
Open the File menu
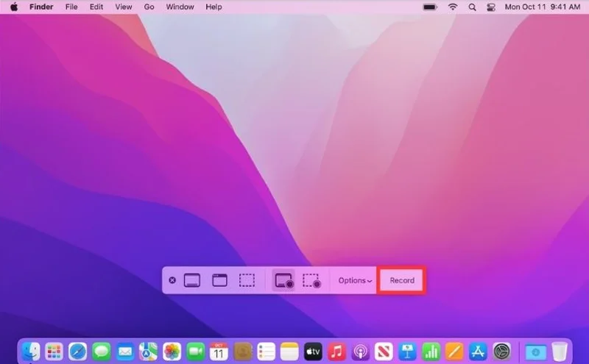[71, 7]
